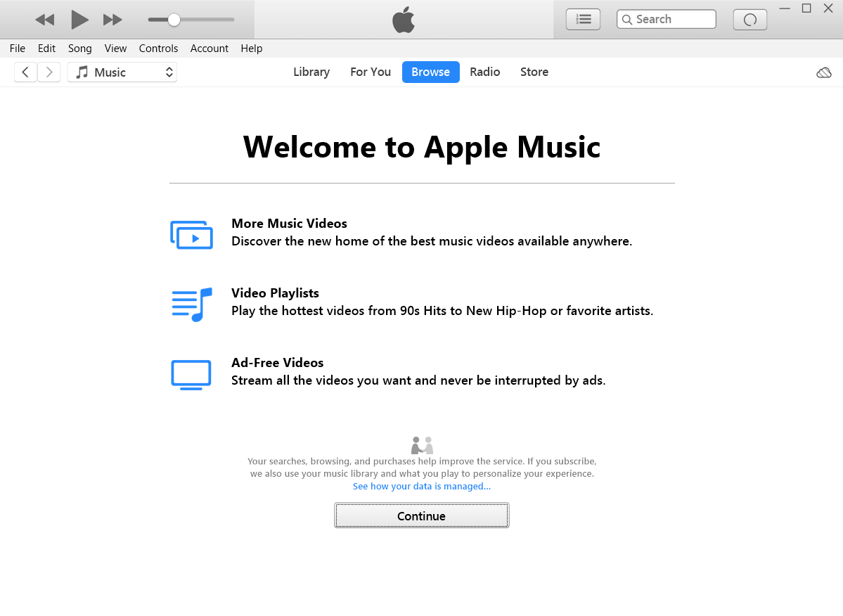Viewport: 843px width, 616px height.
Task: Click inside the Search field
Action: (x=666, y=19)
